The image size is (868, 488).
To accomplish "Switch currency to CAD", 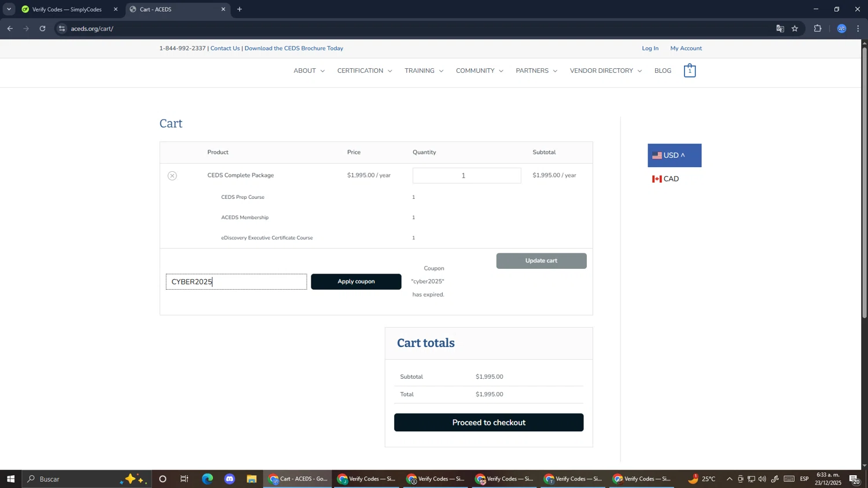I will point(665,179).
